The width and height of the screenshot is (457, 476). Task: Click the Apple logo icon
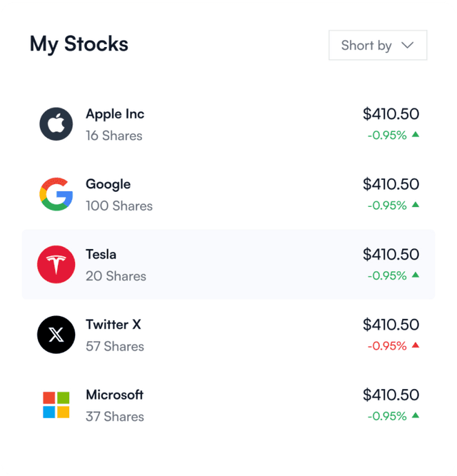56,124
